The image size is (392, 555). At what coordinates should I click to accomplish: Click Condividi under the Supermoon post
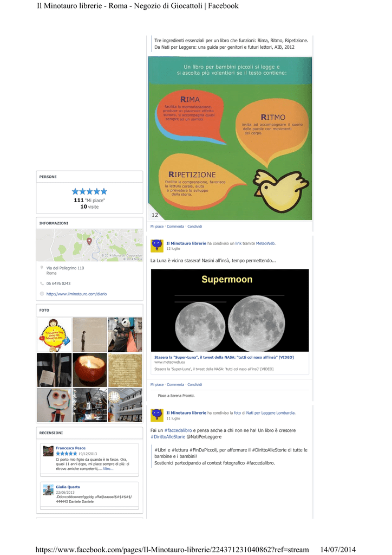[x=195, y=384]
